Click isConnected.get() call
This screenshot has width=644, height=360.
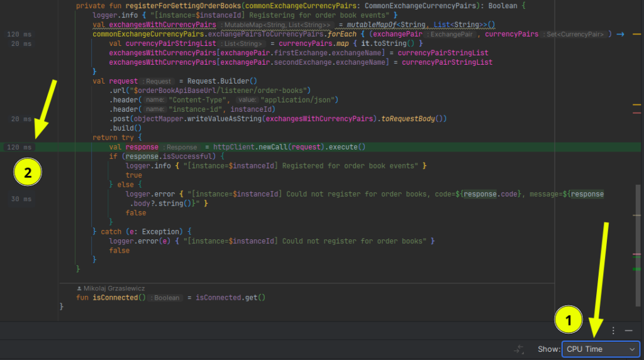click(x=230, y=298)
